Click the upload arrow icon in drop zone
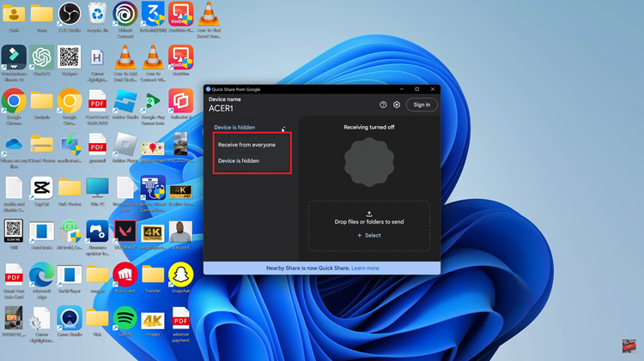 (x=369, y=214)
